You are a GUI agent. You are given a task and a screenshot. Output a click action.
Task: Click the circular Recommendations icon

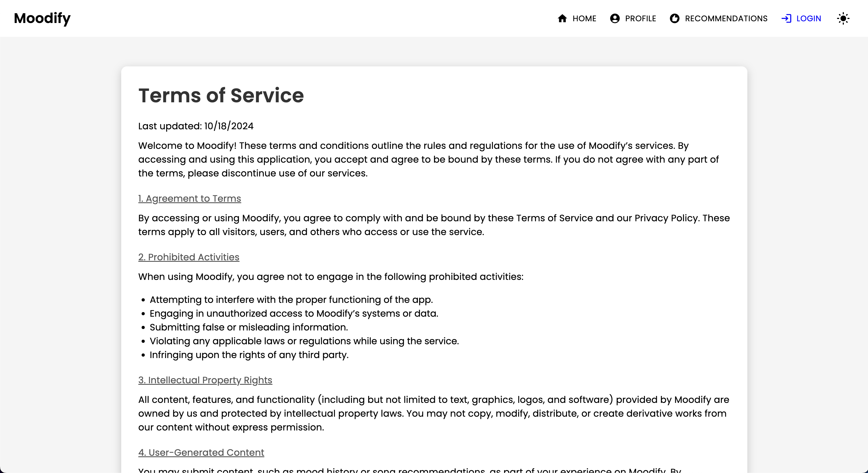click(674, 18)
